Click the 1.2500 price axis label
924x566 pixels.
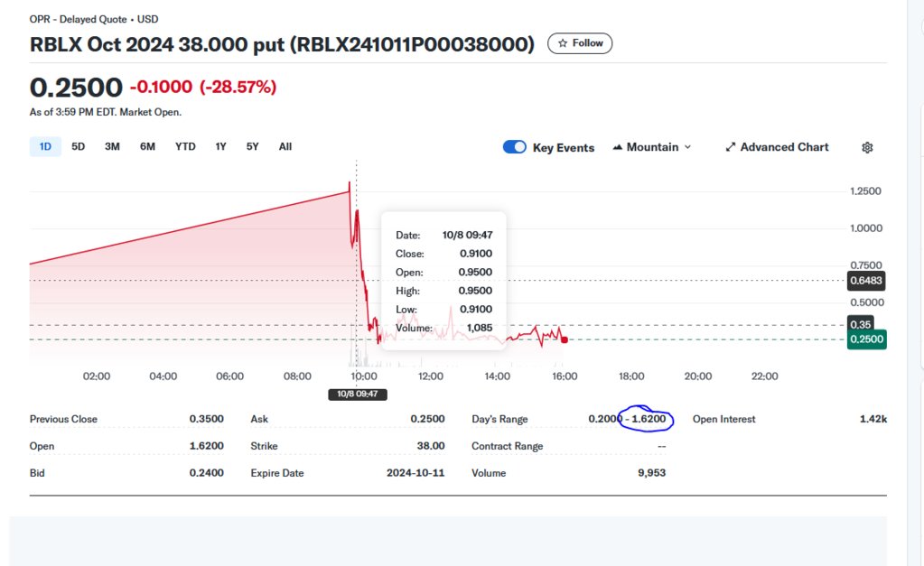pos(865,191)
